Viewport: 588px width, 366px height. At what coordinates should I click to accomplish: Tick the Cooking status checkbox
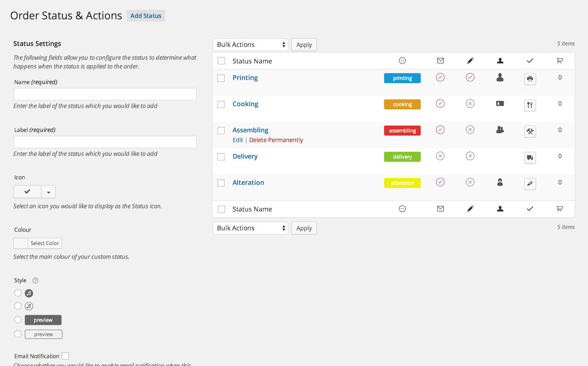pyautogui.click(x=221, y=104)
